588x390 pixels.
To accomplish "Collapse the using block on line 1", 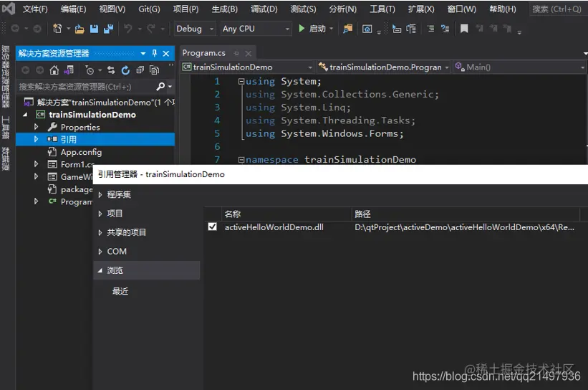I will [241, 82].
